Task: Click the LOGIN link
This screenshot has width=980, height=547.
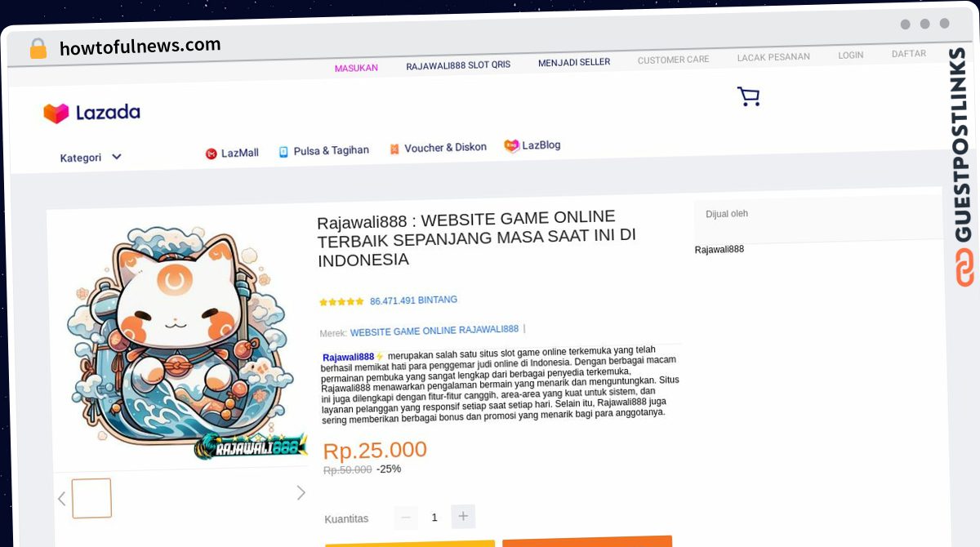Action: [851, 56]
